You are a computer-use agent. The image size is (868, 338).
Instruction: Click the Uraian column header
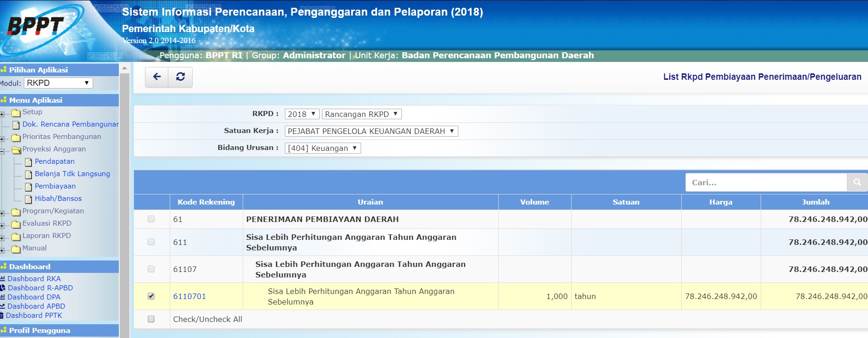370,202
